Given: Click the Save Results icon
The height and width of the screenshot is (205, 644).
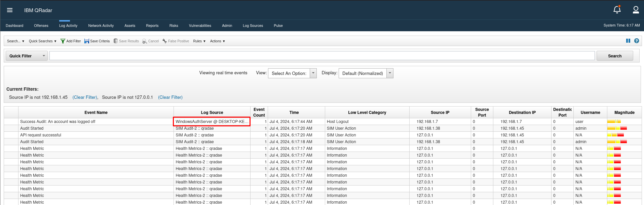Looking at the screenshot, I should 116,41.
